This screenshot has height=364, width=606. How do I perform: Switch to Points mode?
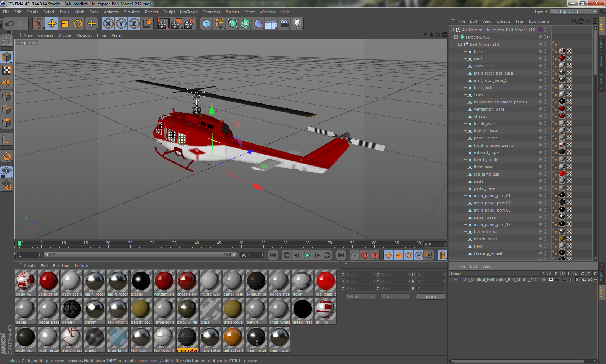6,97
